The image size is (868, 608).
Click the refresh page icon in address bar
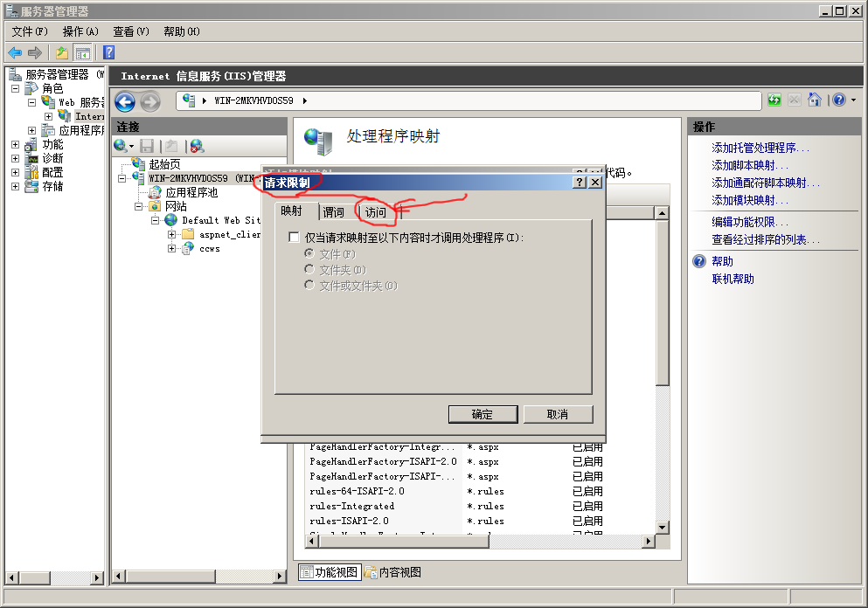tap(774, 100)
